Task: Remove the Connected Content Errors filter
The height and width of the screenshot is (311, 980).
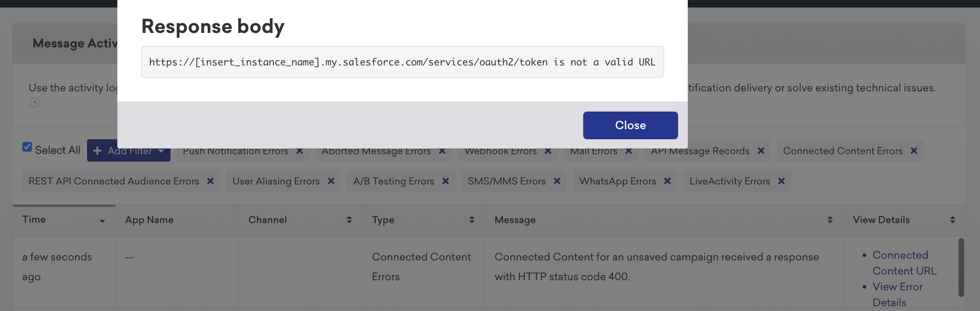Action: [914, 151]
